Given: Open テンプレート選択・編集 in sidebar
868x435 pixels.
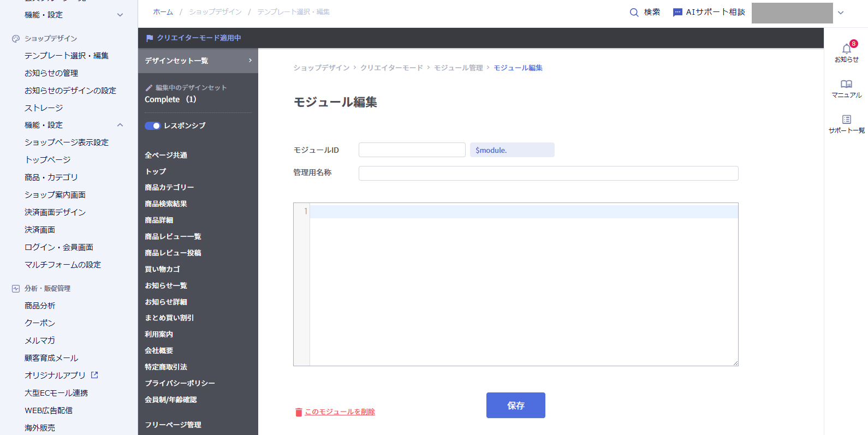Looking at the screenshot, I should pyautogui.click(x=67, y=56).
